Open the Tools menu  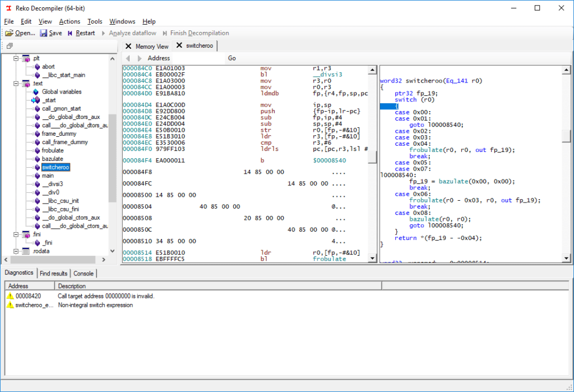click(x=94, y=21)
